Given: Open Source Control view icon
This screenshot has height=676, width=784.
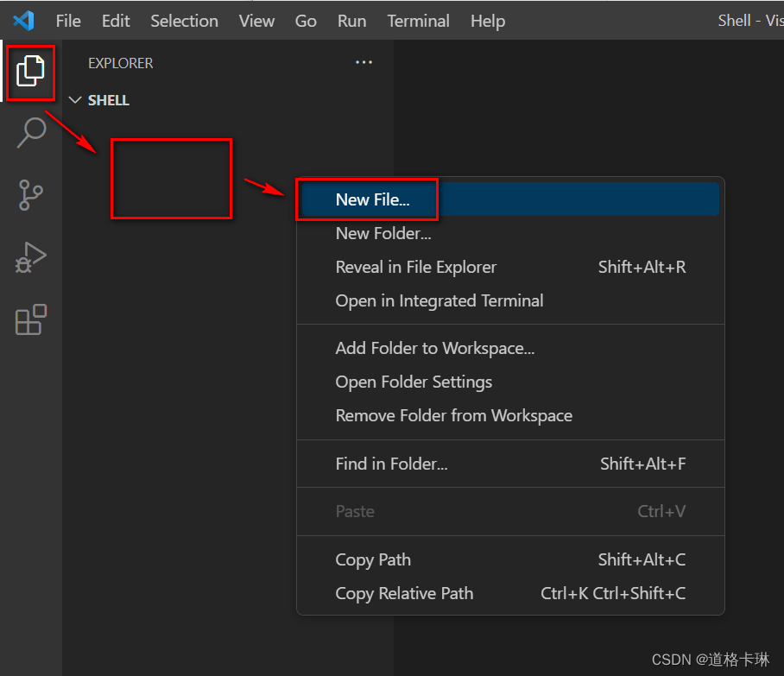Looking at the screenshot, I should [30, 195].
